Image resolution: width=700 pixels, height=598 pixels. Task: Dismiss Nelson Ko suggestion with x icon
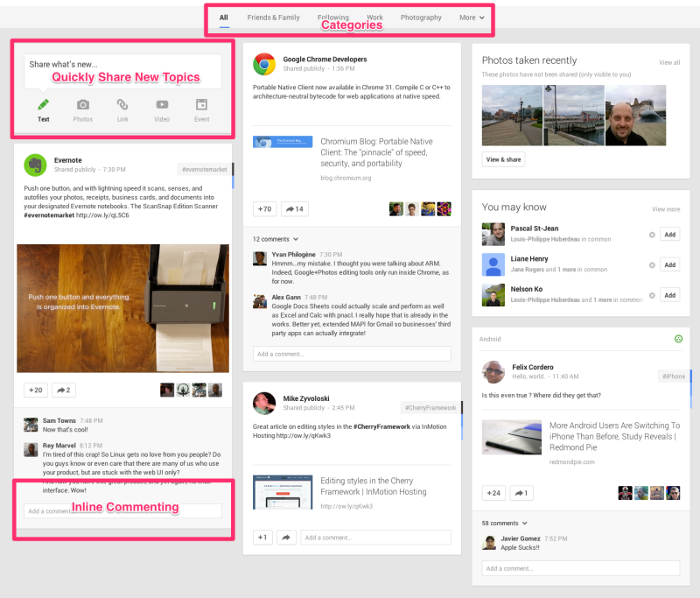[x=652, y=296]
